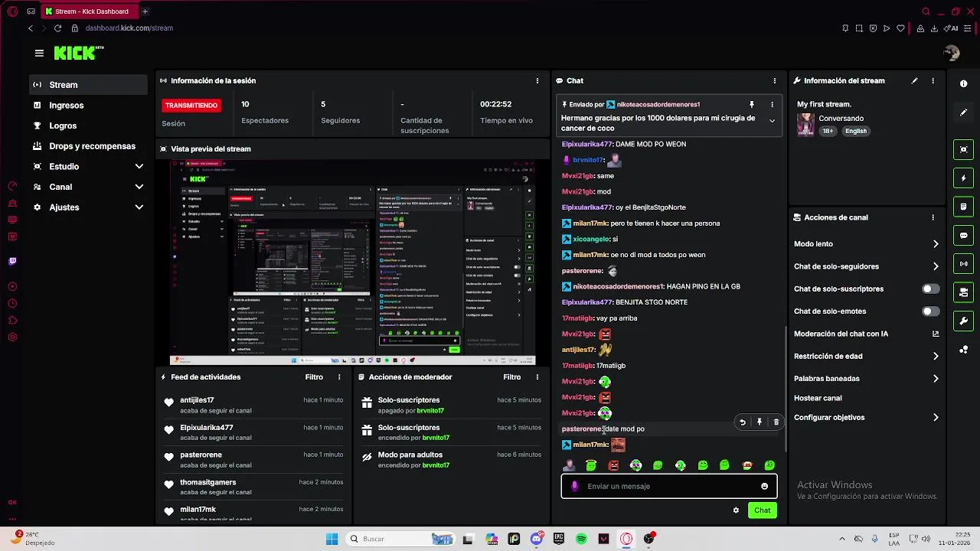Open Spotify from the taskbar
980x551 pixels.
pos(582,539)
